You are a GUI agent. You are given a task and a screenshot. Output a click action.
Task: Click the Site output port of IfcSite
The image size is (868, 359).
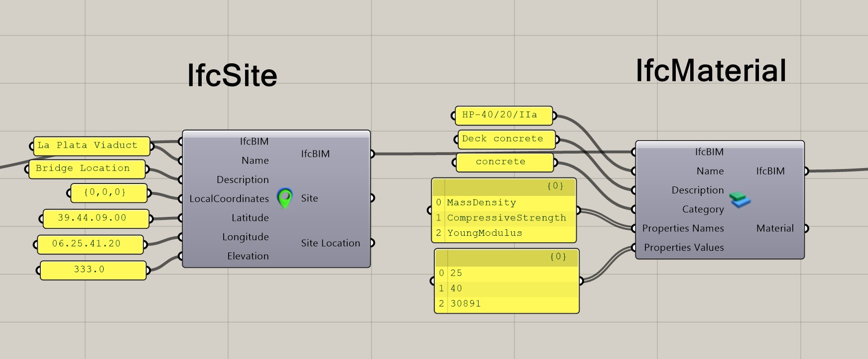372,198
